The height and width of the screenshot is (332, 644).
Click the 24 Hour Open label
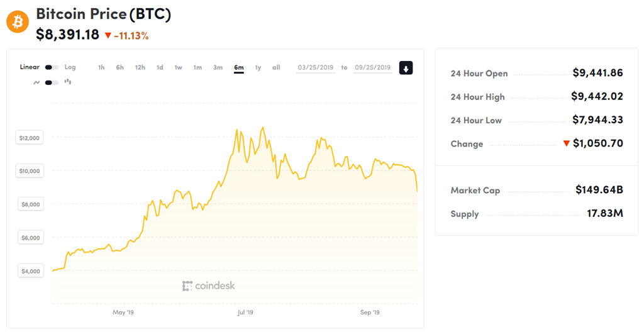click(479, 74)
